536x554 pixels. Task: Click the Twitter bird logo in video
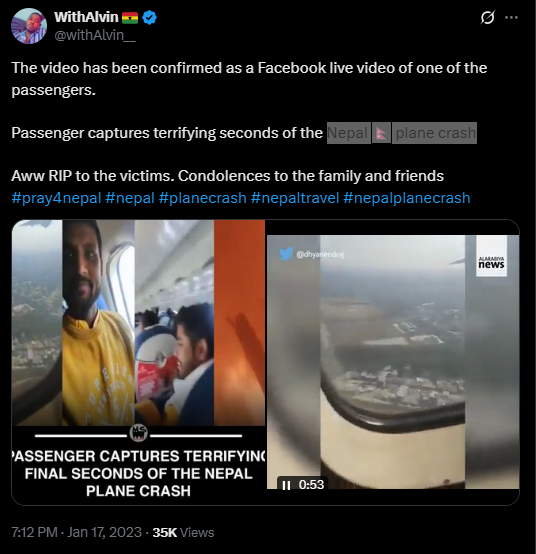[286, 254]
